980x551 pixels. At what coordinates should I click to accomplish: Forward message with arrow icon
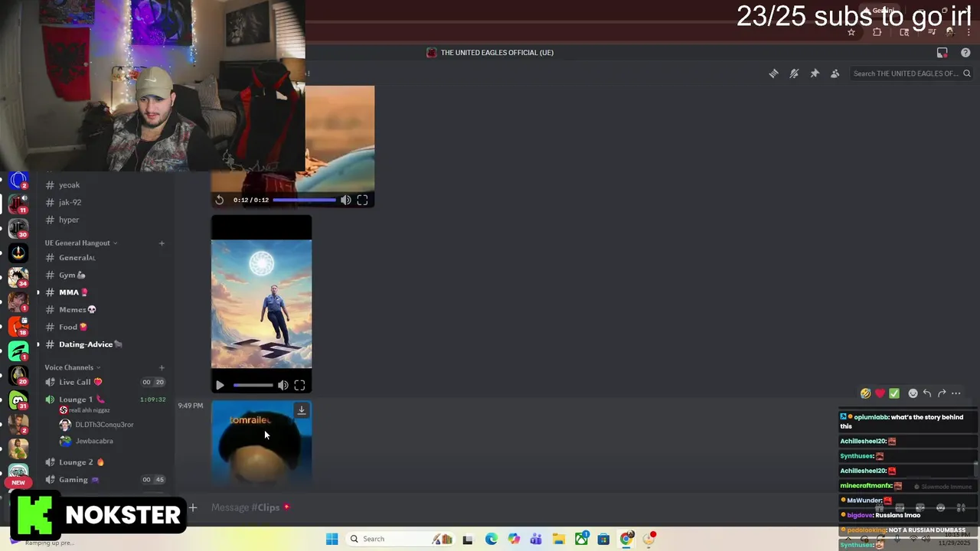point(942,393)
